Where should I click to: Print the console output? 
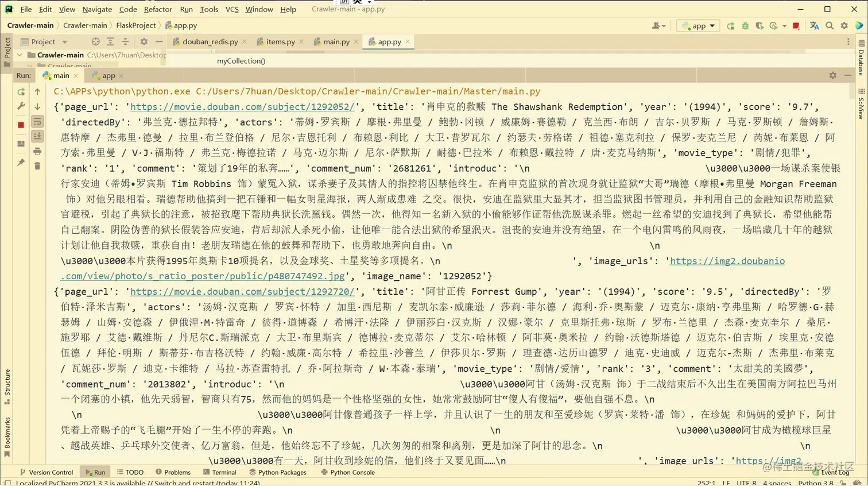37,151
